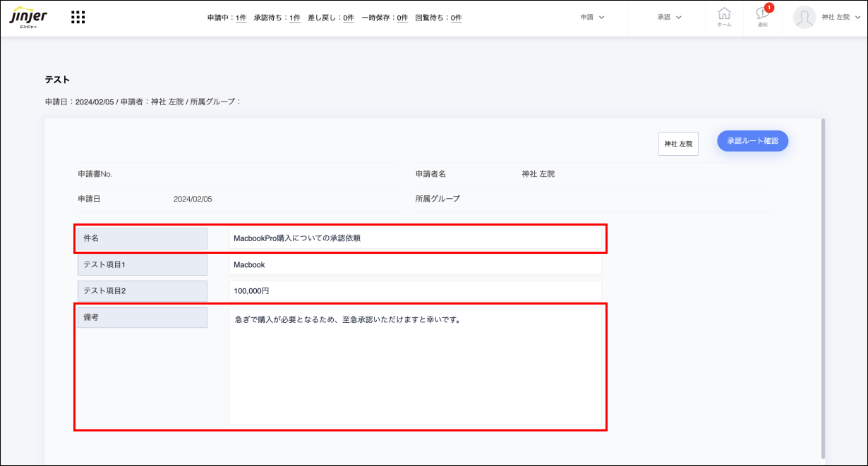Expand the 申請 dropdown menu
The height and width of the screenshot is (466, 868).
tap(592, 18)
